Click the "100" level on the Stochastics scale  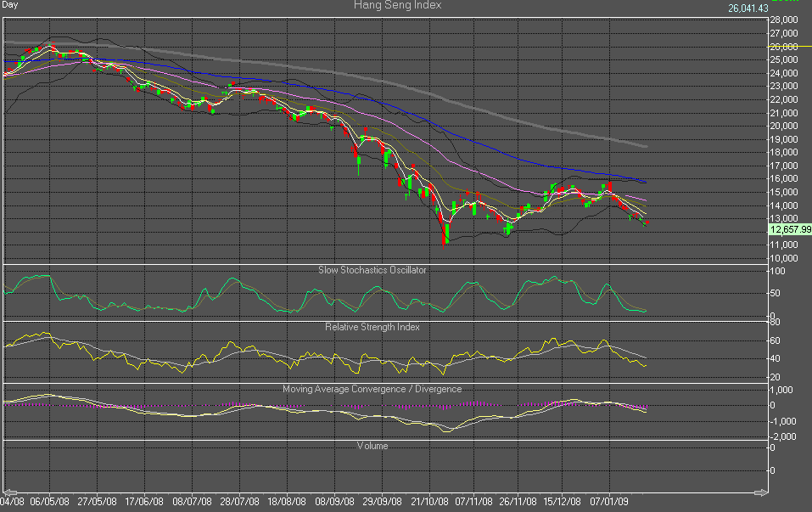pyautogui.click(x=778, y=271)
